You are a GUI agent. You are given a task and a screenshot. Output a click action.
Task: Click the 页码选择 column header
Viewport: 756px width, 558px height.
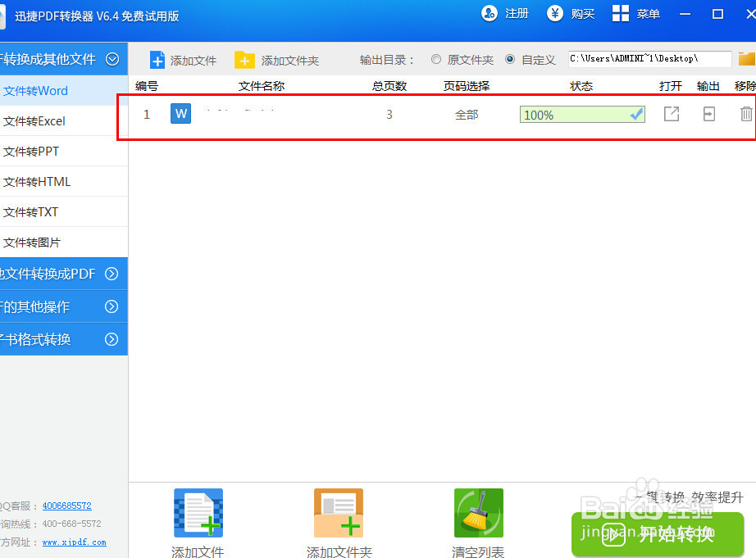[467, 86]
